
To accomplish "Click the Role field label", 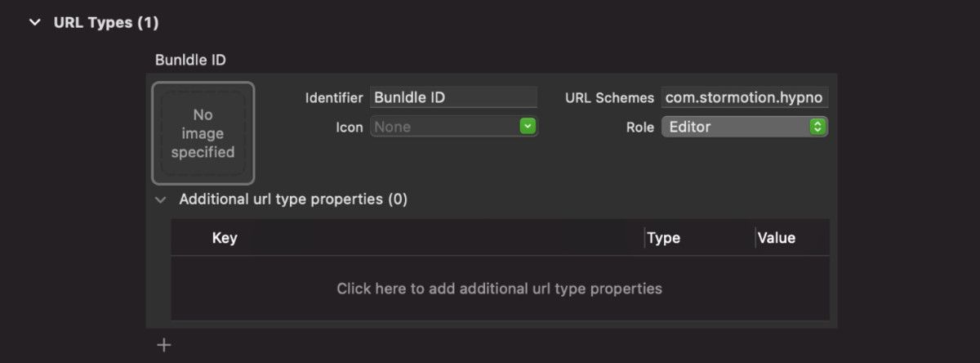I will 639,127.
